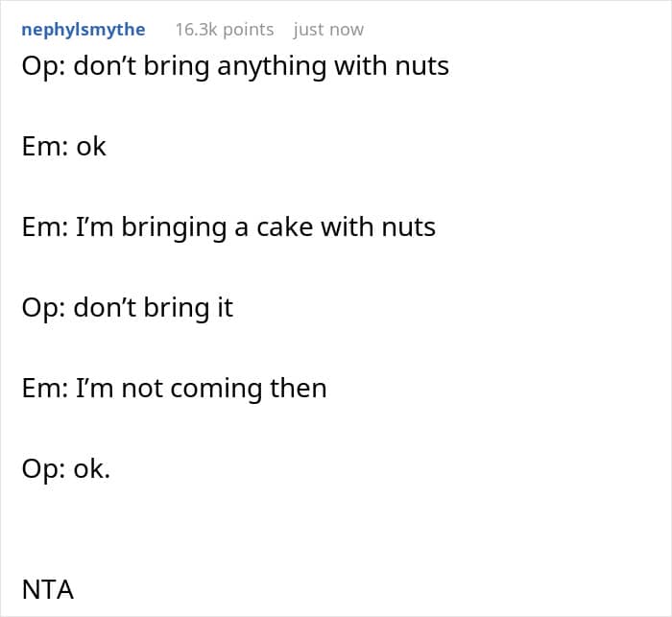Click the "I'm" in "I'm not coming"
Image resolution: width=672 pixels, height=617 pixels.
point(94,389)
